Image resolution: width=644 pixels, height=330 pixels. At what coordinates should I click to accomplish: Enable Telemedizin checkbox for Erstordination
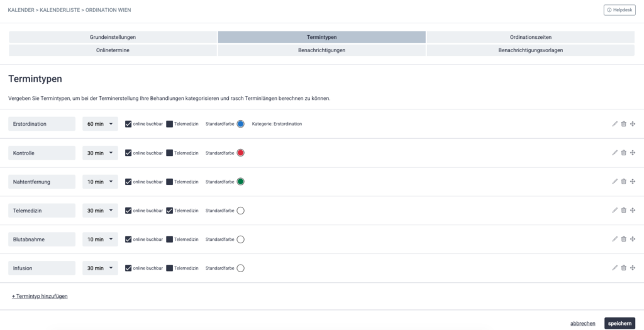pos(170,124)
